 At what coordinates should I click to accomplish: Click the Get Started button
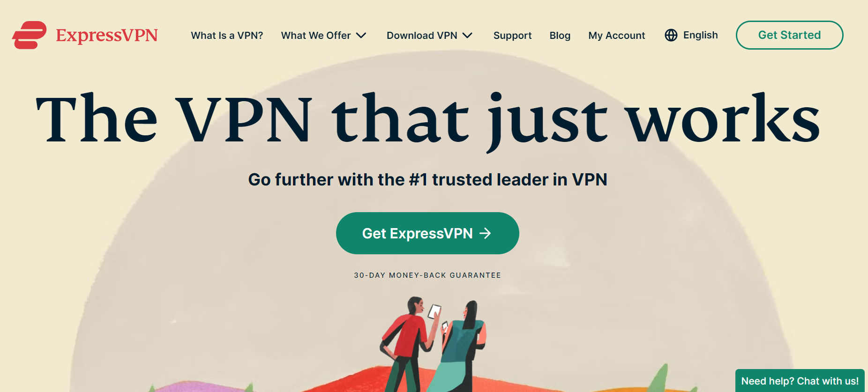[789, 35]
